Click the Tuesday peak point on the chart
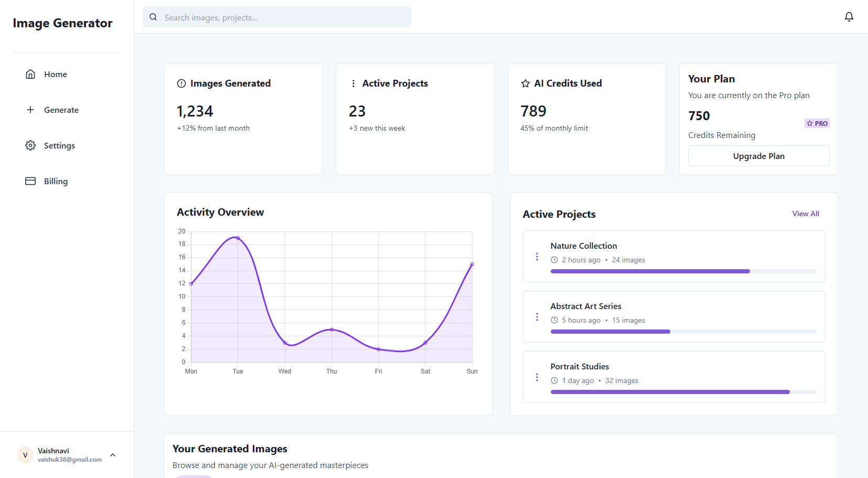Screen dimensions: 868x478 tap(238, 238)
